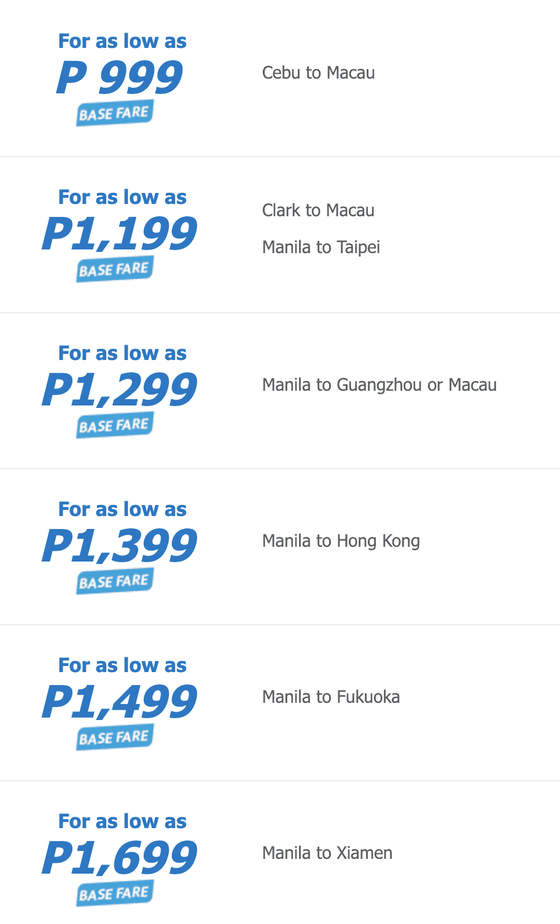Click the Base Fare badge under P 999

pyautogui.click(x=114, y=114)
